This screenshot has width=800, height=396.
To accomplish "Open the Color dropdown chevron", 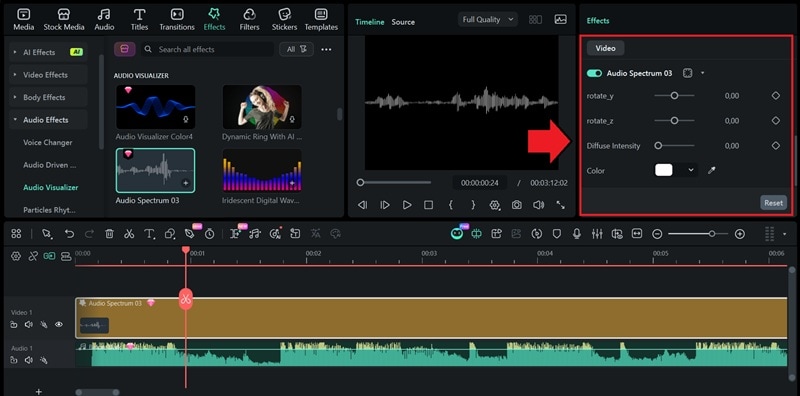I will tap(691, 170).
